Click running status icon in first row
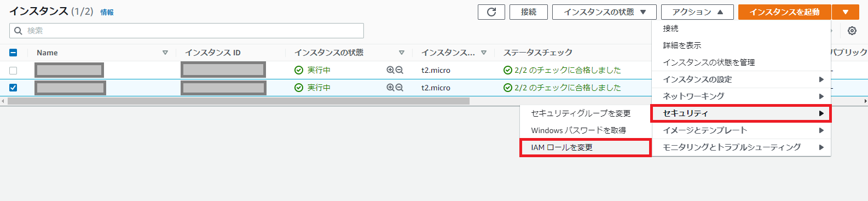 point(299,70)
